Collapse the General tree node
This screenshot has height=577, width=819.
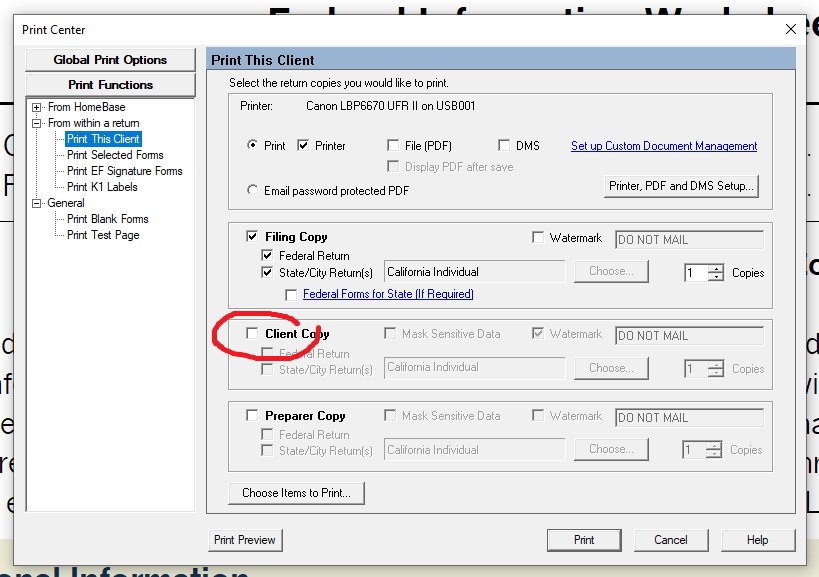click(37, 203)
